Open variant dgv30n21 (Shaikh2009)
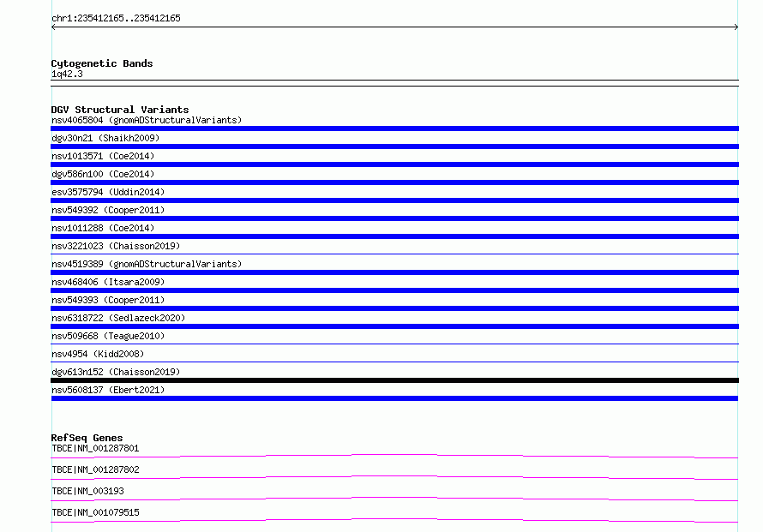 [x=105, y=138]
